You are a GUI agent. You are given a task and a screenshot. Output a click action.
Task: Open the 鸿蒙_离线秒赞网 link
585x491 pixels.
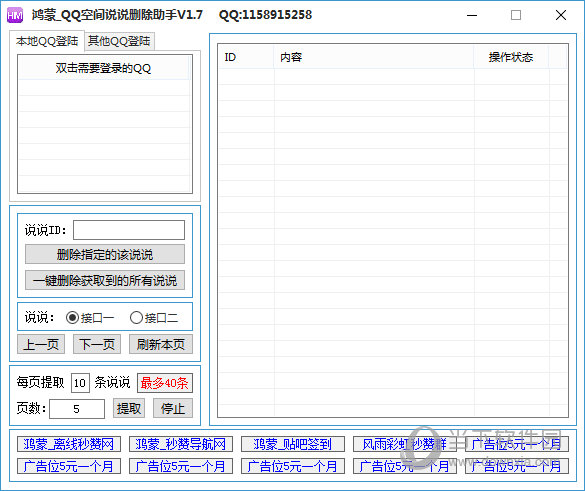(x=69, y=444)
